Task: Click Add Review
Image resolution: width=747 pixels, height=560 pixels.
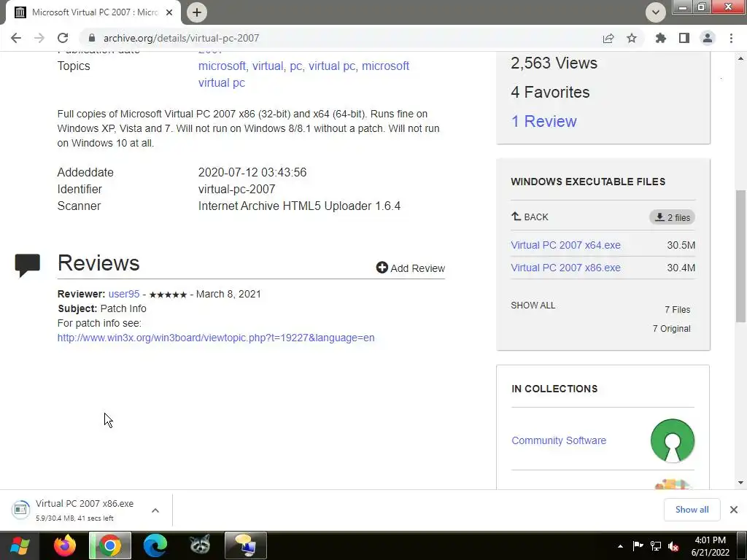Action: tap(410, 268)
